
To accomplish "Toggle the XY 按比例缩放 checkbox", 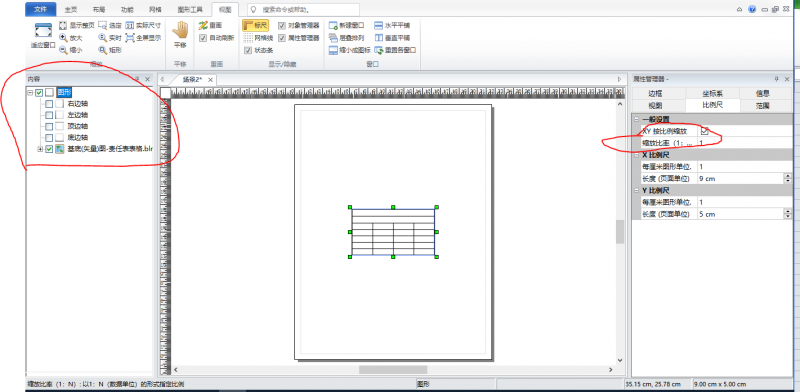I will point(705,131).
